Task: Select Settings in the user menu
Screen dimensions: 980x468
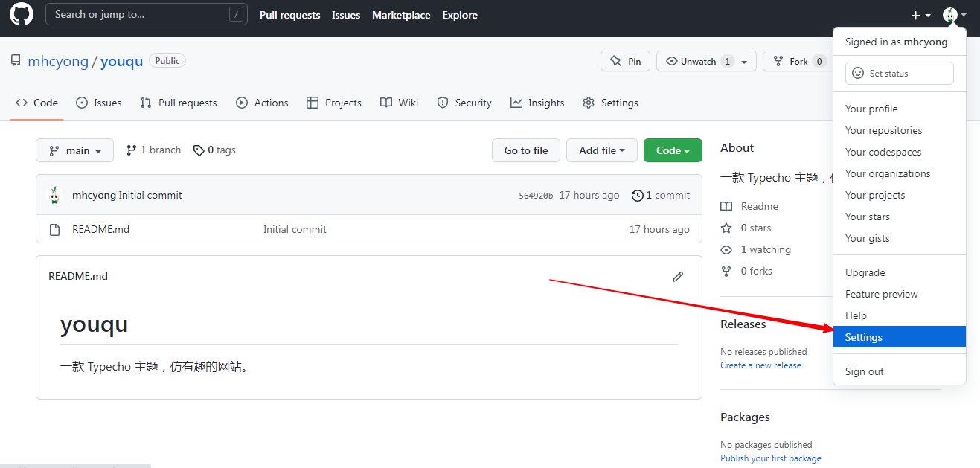Action: pyautogui.click(x=864, y=337)
